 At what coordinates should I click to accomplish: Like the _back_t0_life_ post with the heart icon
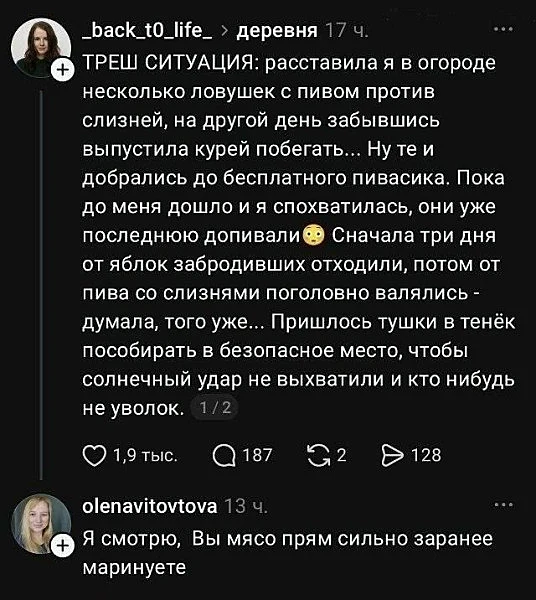pos(94,456)
